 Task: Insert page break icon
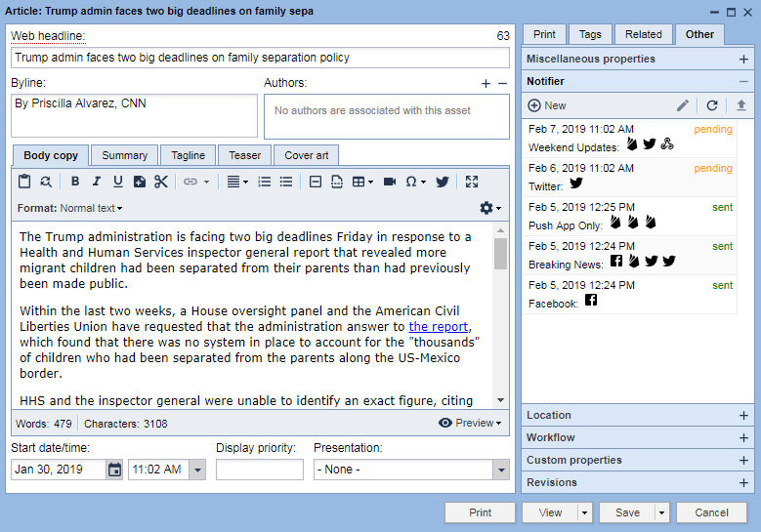tap(337, 182)
